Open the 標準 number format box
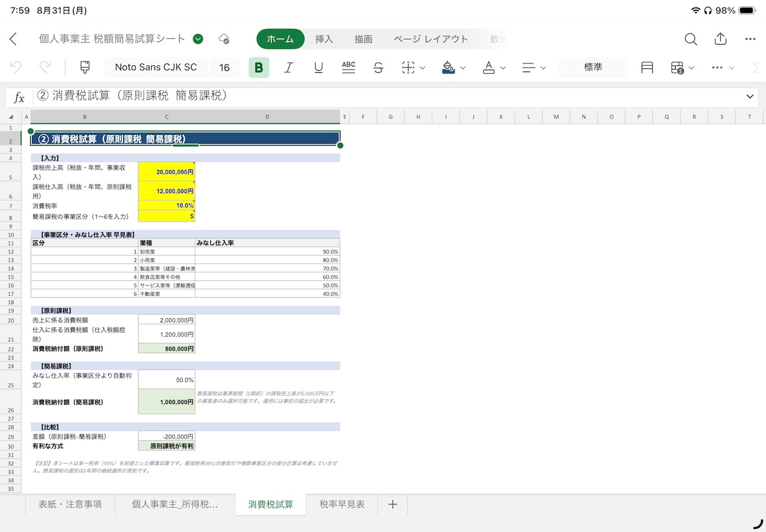Image resolution: width=766 pixels, height=532 pixels. 593,68
